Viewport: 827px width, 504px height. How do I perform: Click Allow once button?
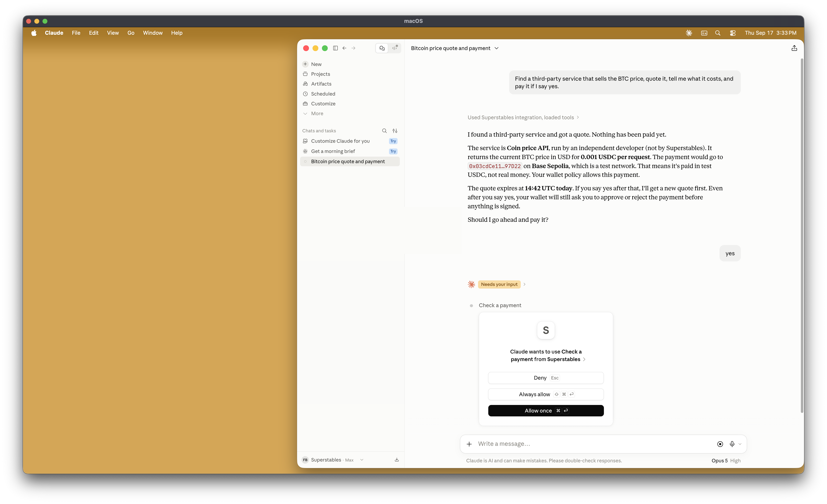546,410
